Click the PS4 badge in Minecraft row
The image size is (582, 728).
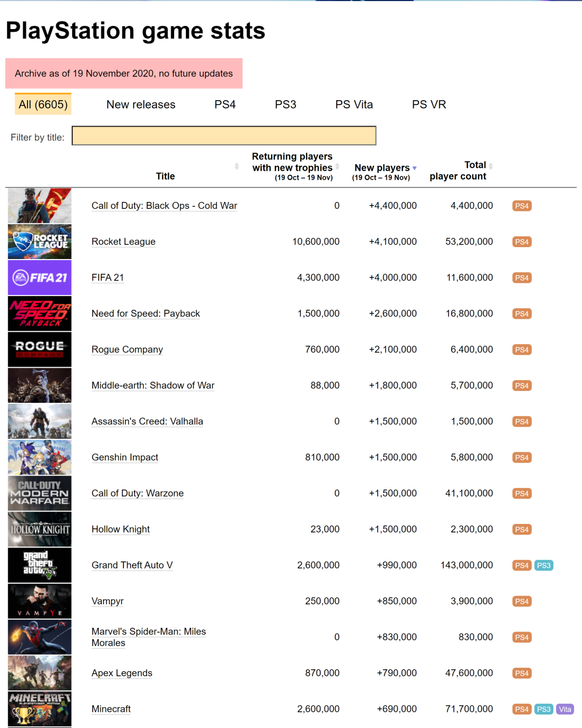(522, 709)
